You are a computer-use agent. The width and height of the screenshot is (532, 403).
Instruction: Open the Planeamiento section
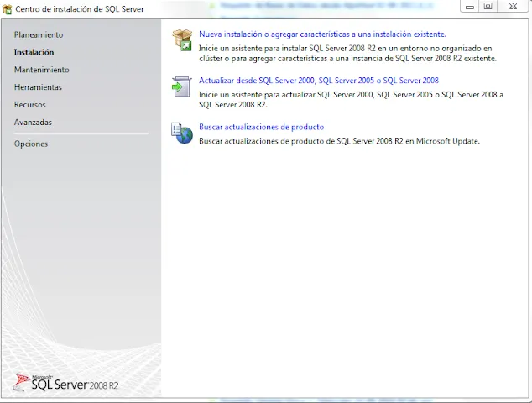(x=39, y=34)
